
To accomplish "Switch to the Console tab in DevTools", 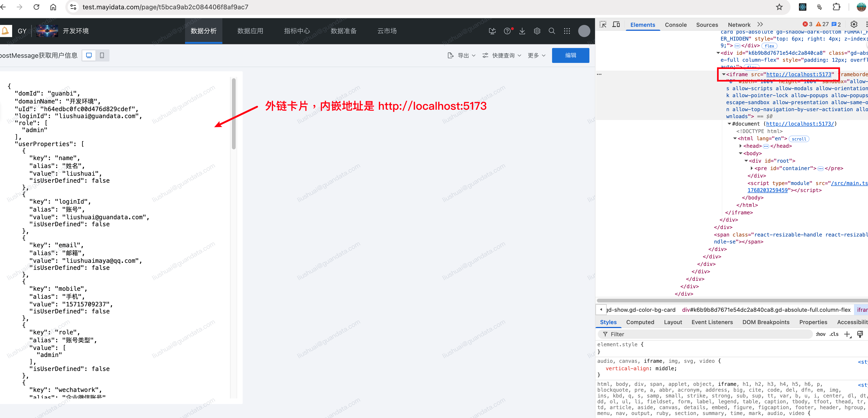I will pyautogui.click(x=675, y=24).
